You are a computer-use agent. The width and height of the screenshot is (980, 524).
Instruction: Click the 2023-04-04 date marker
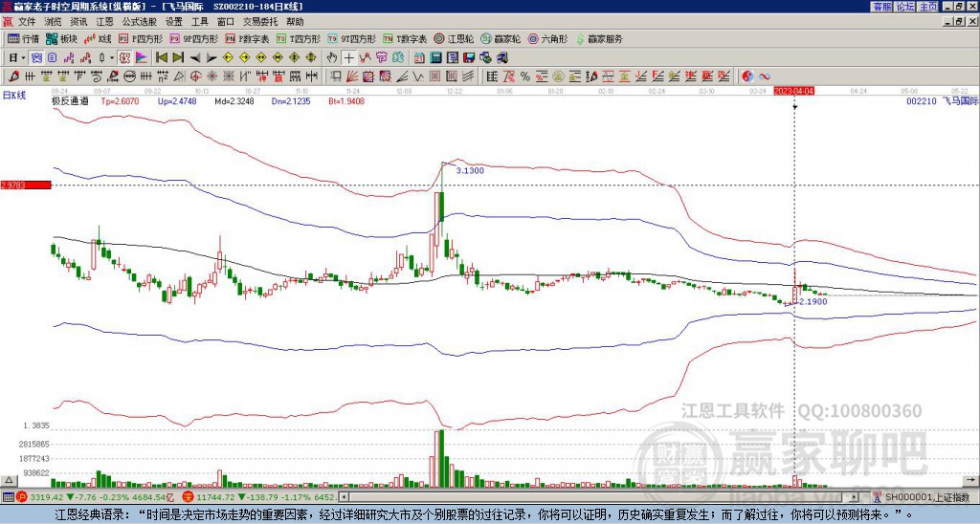coord(793,91)
